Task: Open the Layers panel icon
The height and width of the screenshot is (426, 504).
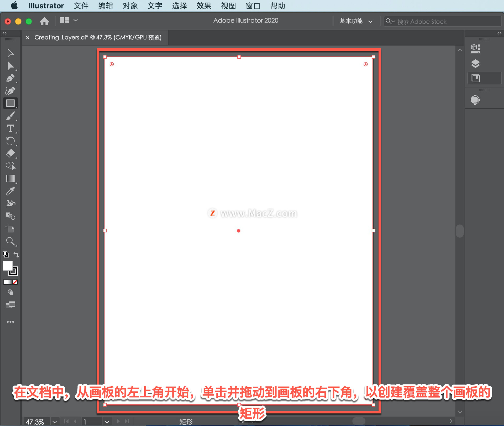Action: tap(475, 64)
